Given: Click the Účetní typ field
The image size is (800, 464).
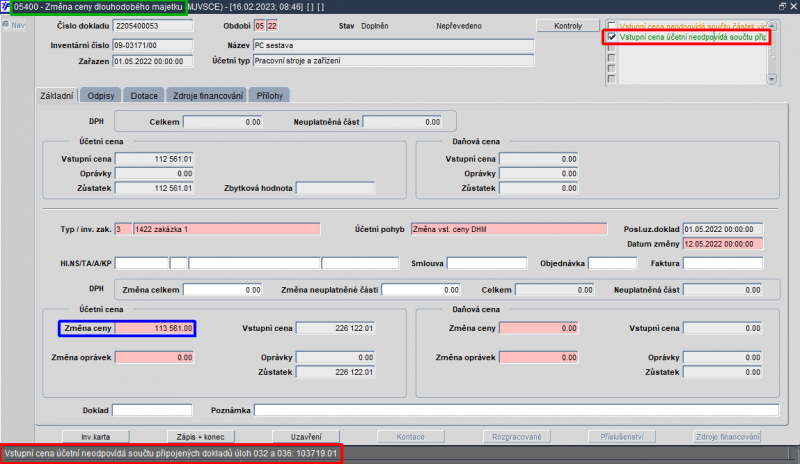Looking at the screenshot, I should point(393,60).
